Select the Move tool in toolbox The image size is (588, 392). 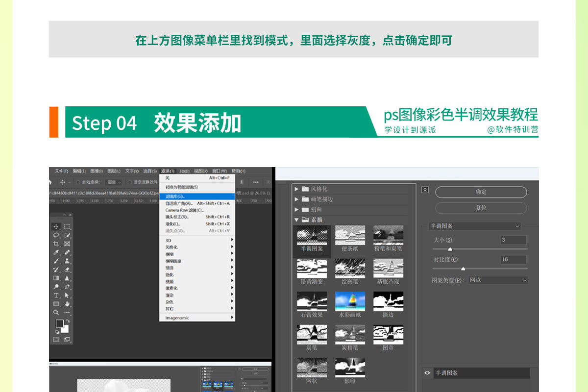click(56, 226)
